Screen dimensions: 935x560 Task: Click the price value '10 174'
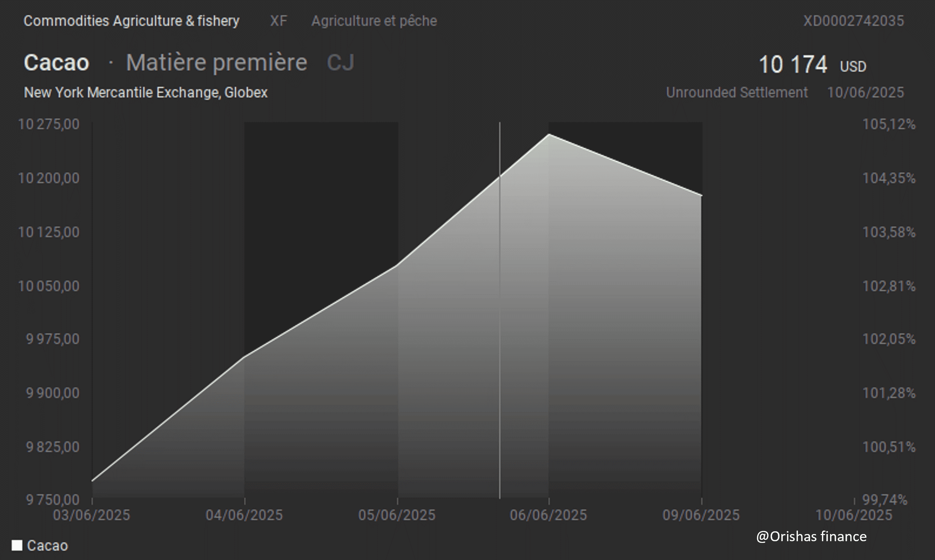coord(793,64)
